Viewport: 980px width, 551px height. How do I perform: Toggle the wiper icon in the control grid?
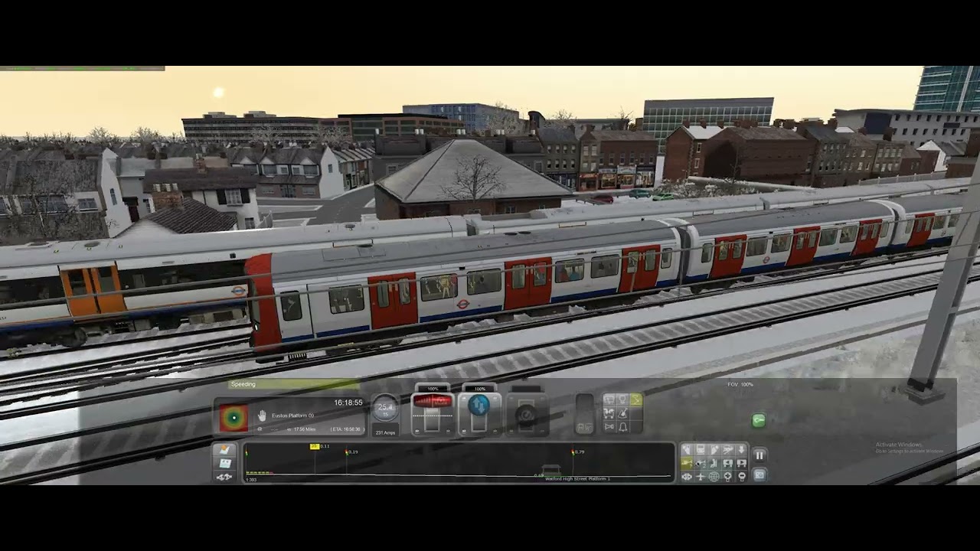coord(622,413)
